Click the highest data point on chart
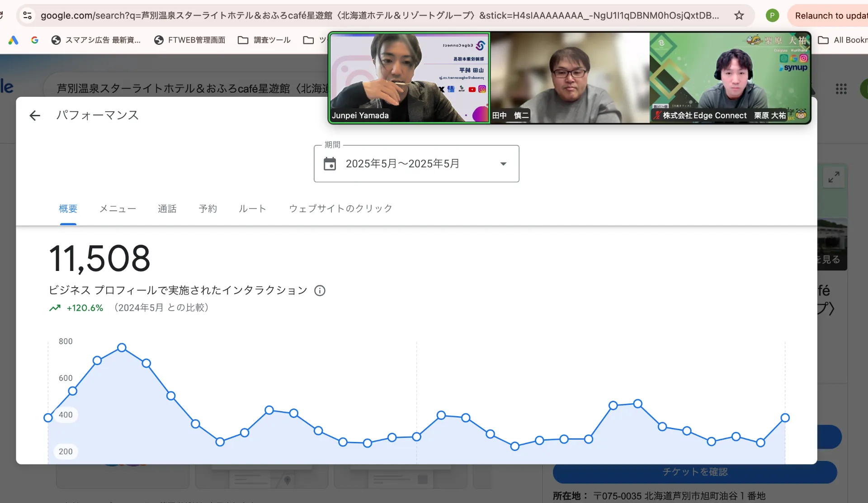Screen dimensions: 868x503 coord(122,348)
